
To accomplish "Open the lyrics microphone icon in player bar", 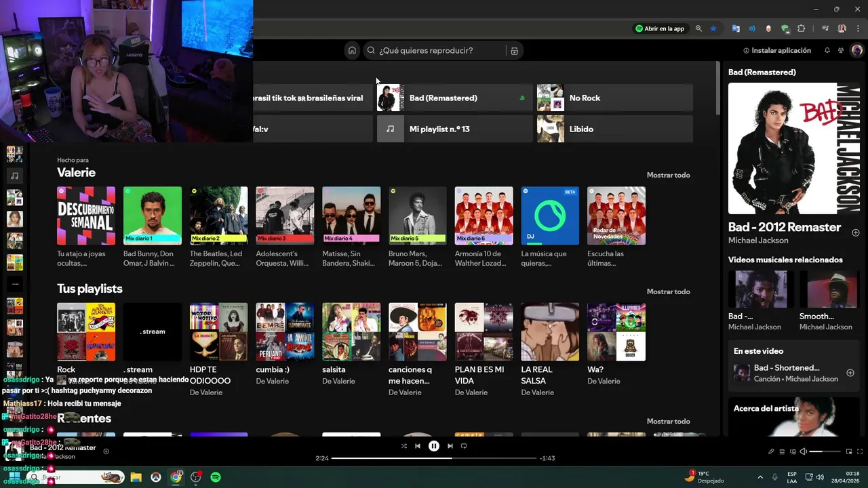I will click(771, 451).
